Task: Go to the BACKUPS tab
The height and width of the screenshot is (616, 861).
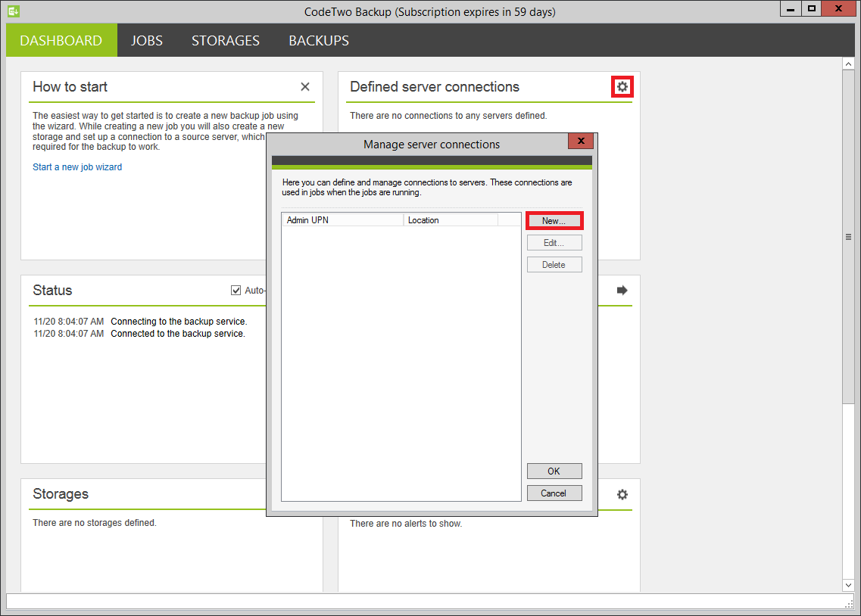Action: point(319,41)
